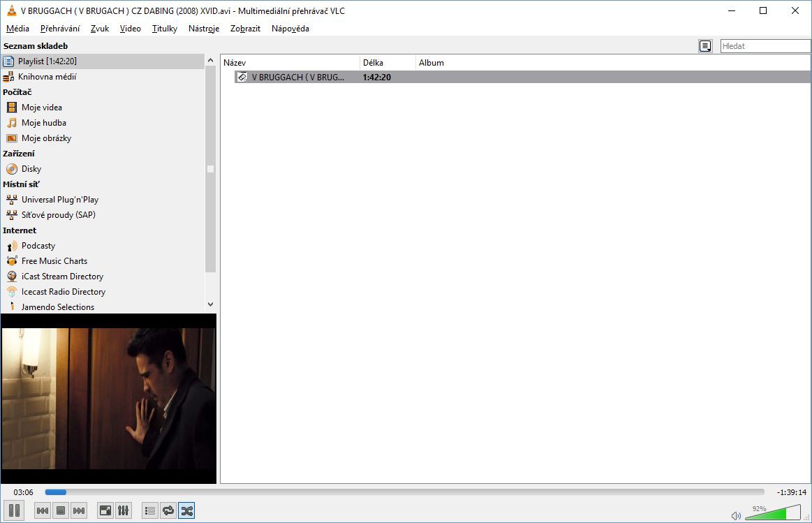Click the Playlist list icon in sidebar

click(8, 61)
